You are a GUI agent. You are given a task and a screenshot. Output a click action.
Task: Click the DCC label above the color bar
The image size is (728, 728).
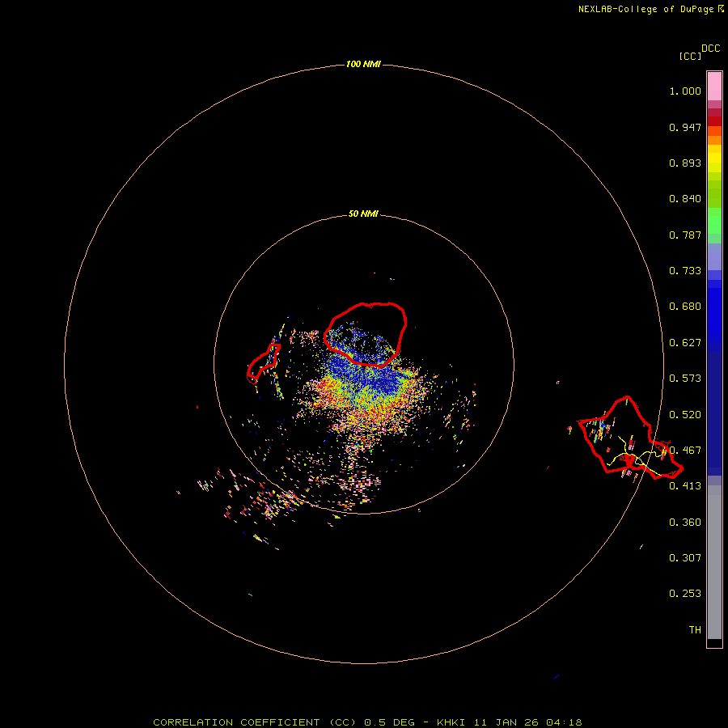[x=710, y=49]
